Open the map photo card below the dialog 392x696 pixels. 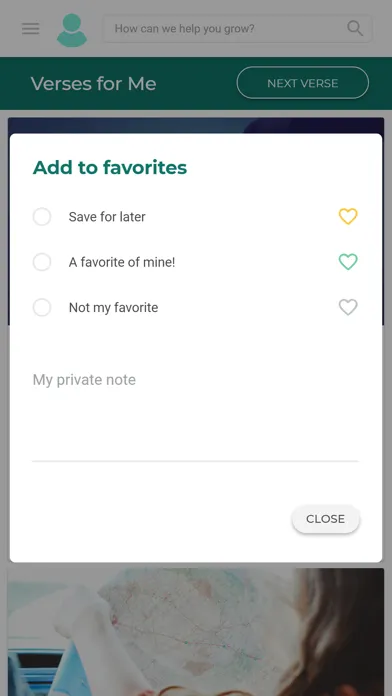(196, 632)
